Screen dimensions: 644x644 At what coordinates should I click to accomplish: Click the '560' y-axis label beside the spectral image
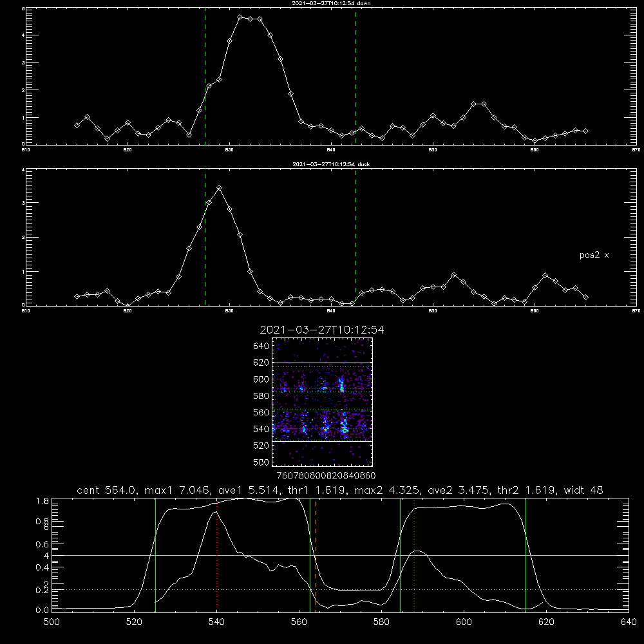[261, 412]
